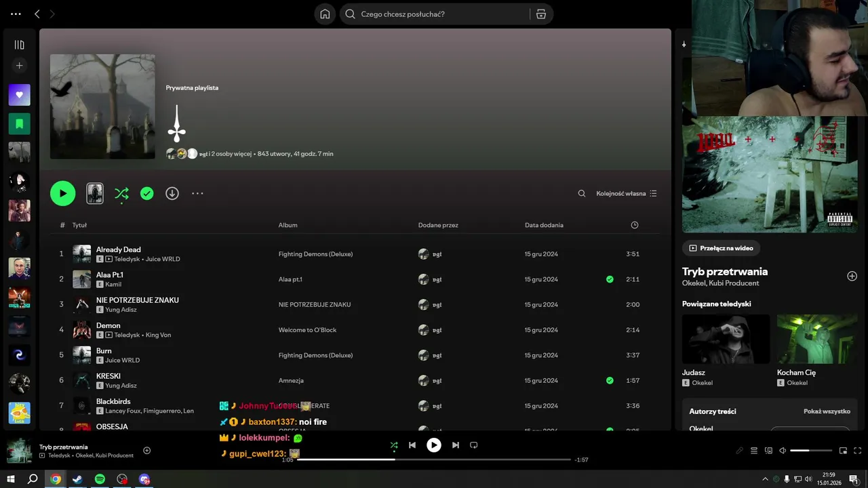Image resolution: width=868 pixels, height=488 pixels.
Task: Open Fighting Demons (Deluxe) album on Already Dead row
Action: tap(315, 254)
